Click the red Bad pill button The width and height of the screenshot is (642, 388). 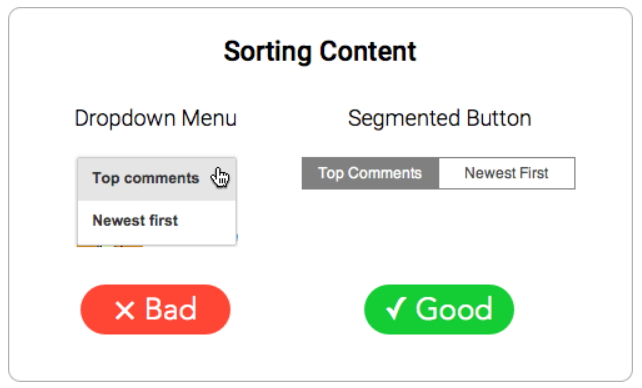pos(156,309)
